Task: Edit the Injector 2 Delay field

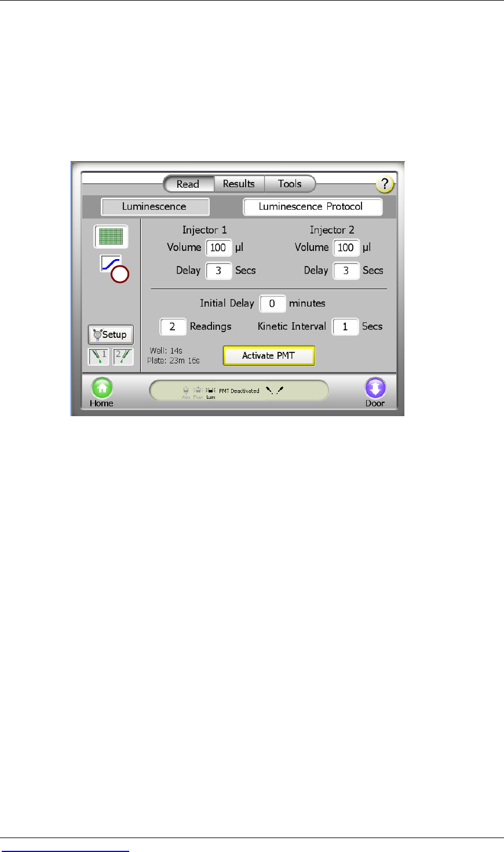Action: click(x=346, y=271)
